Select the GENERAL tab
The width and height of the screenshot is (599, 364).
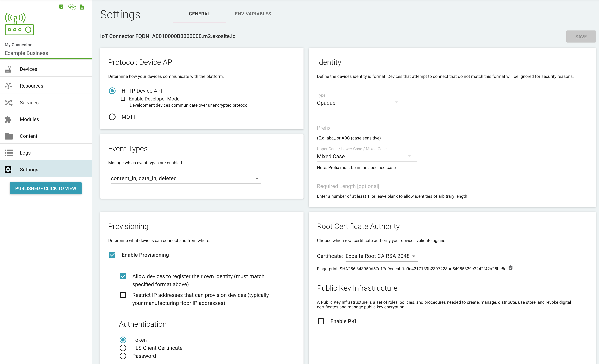pyautogui.click(x=199, y=14)
